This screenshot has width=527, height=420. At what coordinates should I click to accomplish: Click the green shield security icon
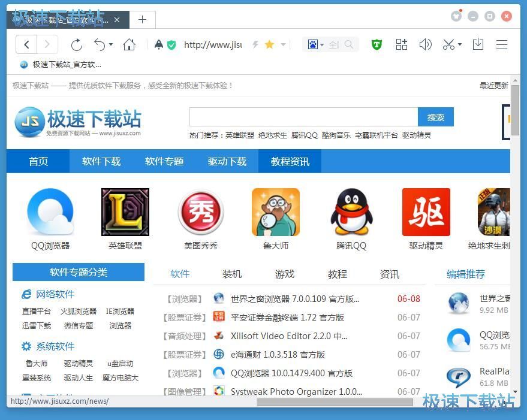tap(171, 44)
